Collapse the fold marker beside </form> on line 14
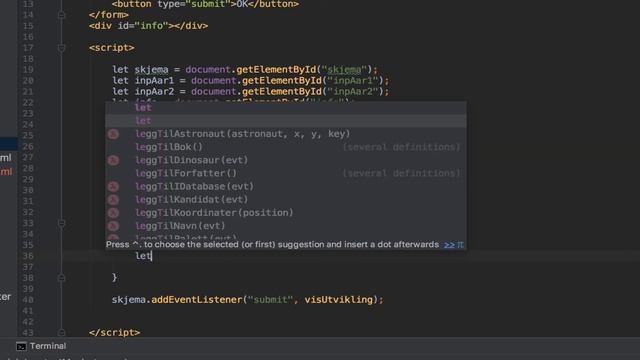This screenshot has width=640, height=360. click(62, 15)
